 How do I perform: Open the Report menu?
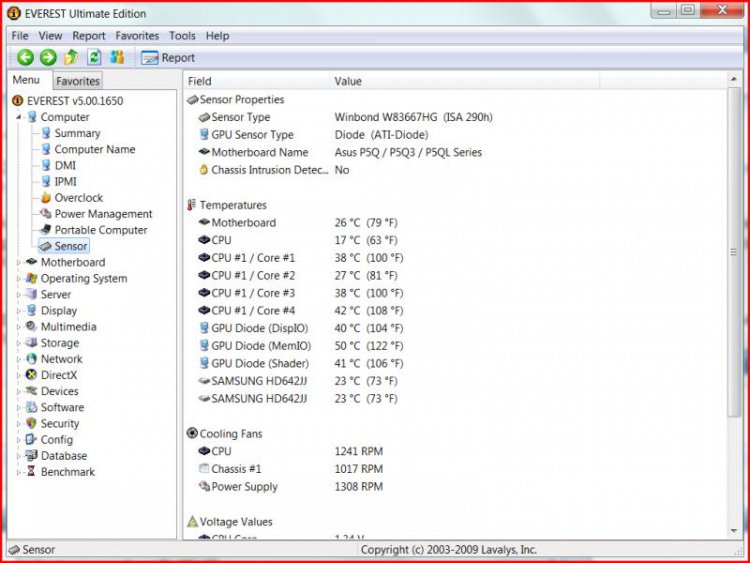pyautogui.click(x=88, y=36)
